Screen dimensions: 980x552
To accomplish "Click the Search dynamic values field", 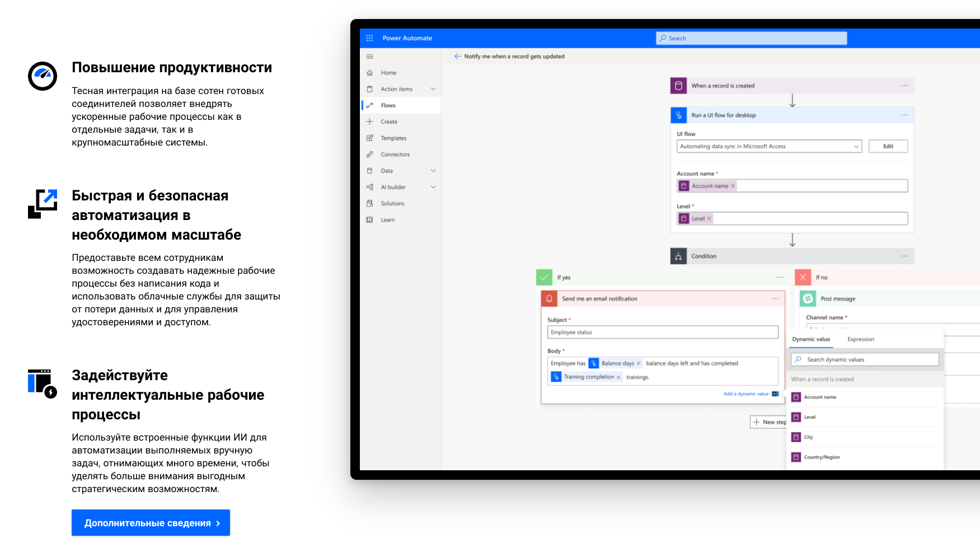I will (x=865, y=359).
